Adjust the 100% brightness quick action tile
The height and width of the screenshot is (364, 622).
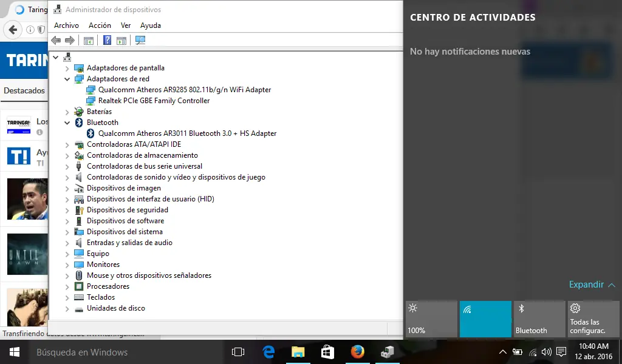432,319
